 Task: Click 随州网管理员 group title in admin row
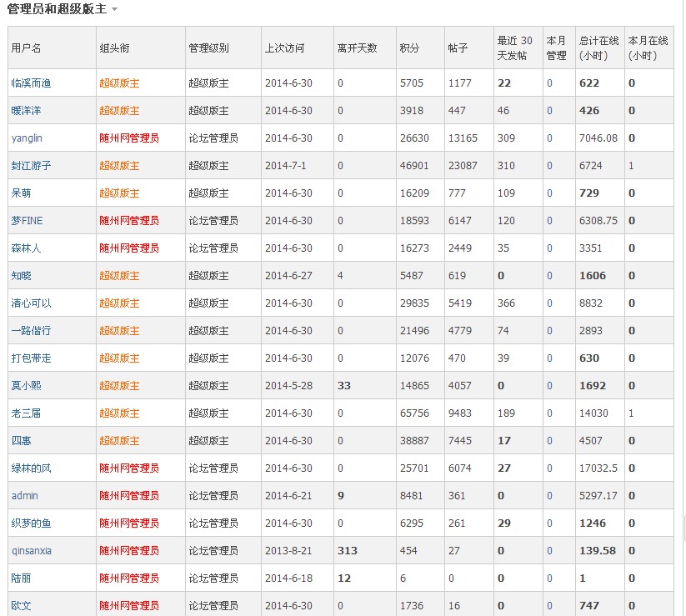[129, 496]
